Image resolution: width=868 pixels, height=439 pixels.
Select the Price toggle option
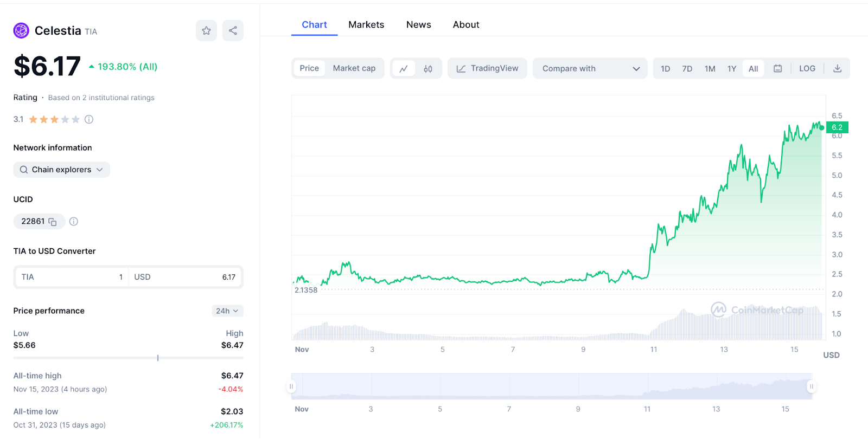309,68
